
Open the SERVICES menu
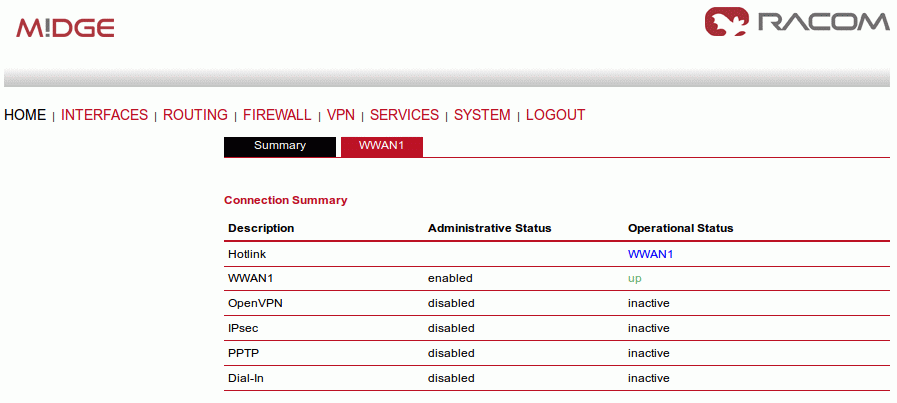click(x=404, y=115)
